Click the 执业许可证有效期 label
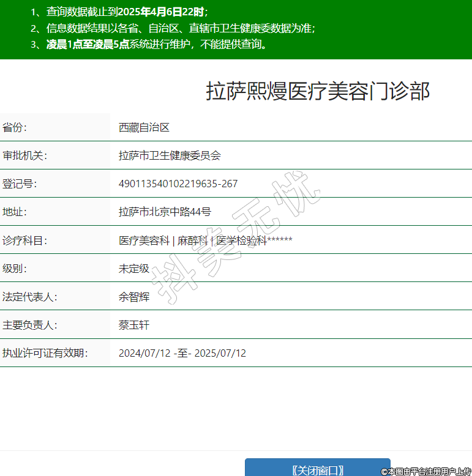472x476 pixels. [44, 353]
